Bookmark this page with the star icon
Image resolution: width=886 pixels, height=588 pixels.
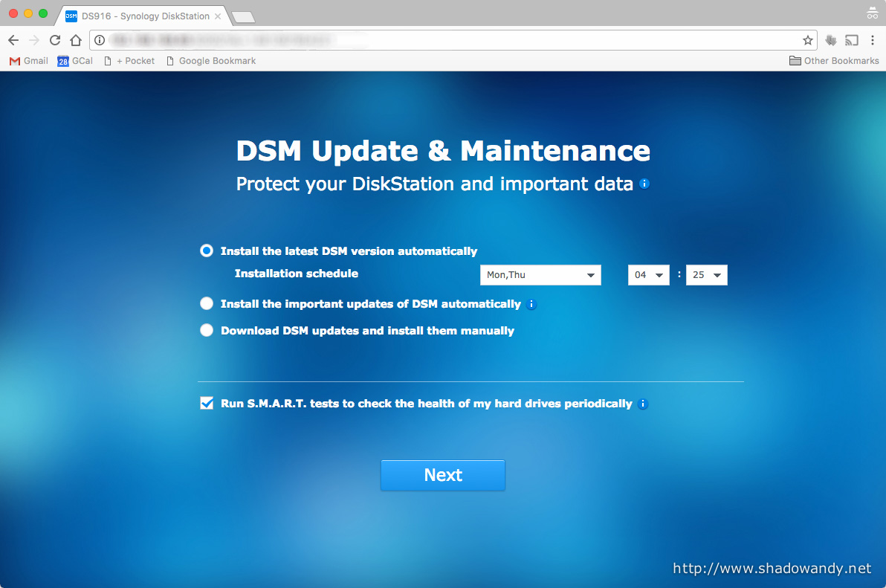coord(808,40)
